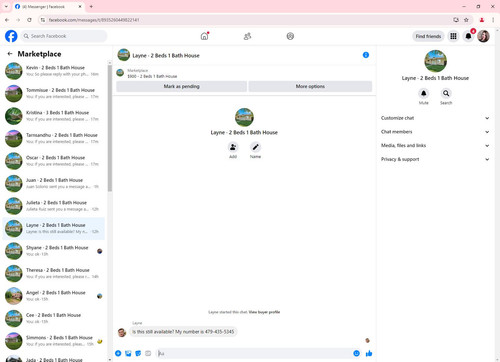Open Angel - 2 Beds 1 Bath House chat
500x362 pixels.
pos(54,296)
